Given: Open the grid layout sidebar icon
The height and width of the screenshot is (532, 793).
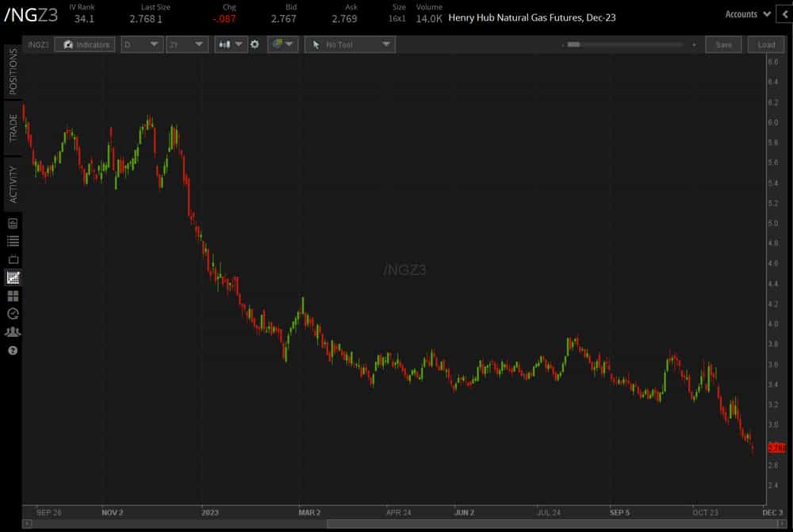Looking at the screenshot, I should click(13, 296).
